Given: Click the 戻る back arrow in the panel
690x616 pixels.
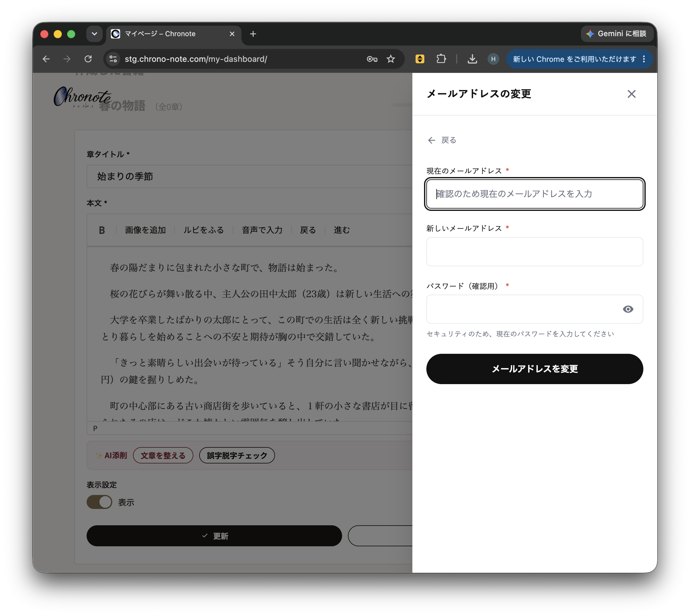Looking at the screenshot, I should [x=442, y=140].
